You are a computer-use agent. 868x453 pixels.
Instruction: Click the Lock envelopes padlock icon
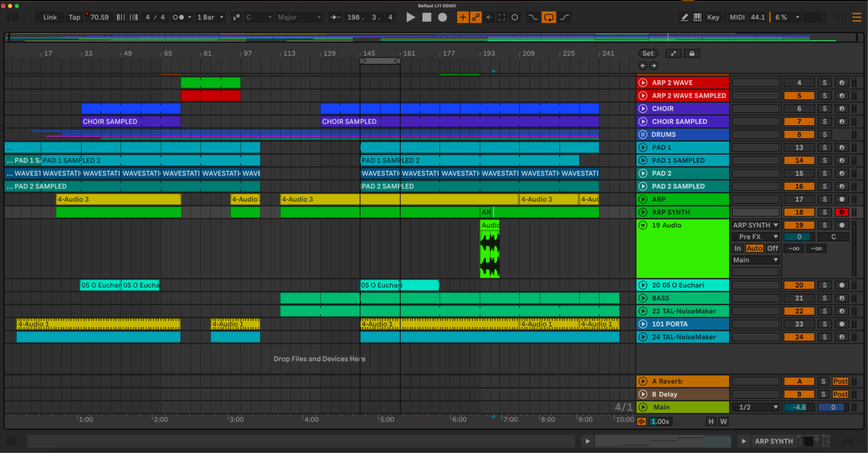pyautogui.click(x=691, y=54)
